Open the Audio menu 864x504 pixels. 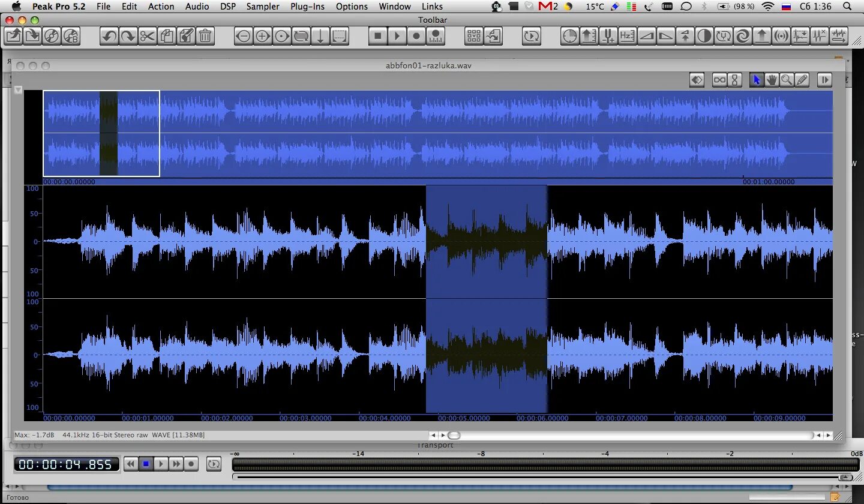pos(197,7)
